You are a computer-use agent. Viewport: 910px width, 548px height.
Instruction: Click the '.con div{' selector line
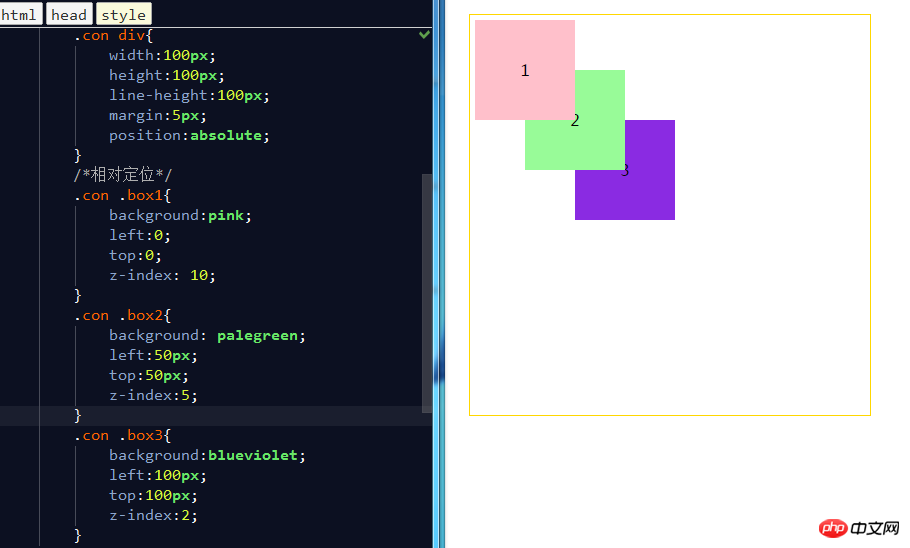point(113,35)
